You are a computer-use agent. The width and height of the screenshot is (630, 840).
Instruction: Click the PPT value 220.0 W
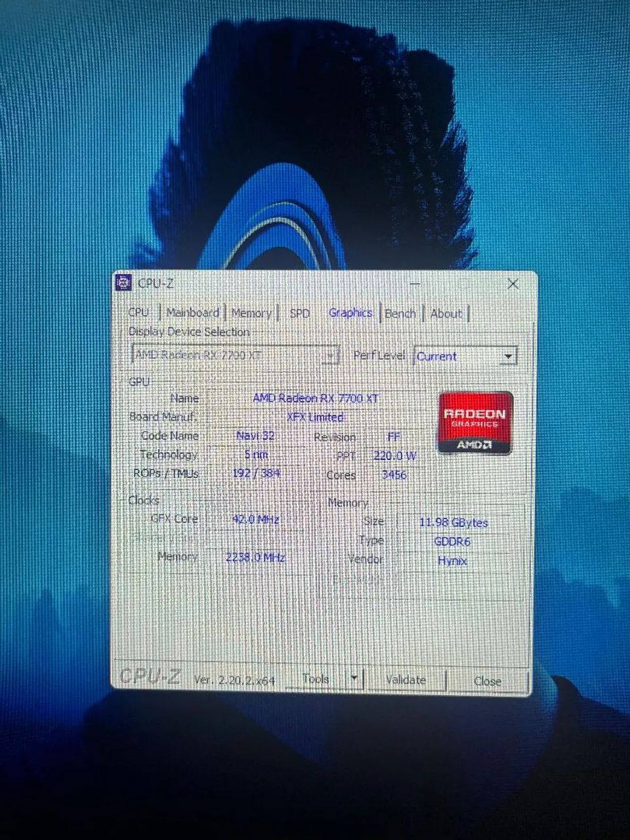coord(394,455)
